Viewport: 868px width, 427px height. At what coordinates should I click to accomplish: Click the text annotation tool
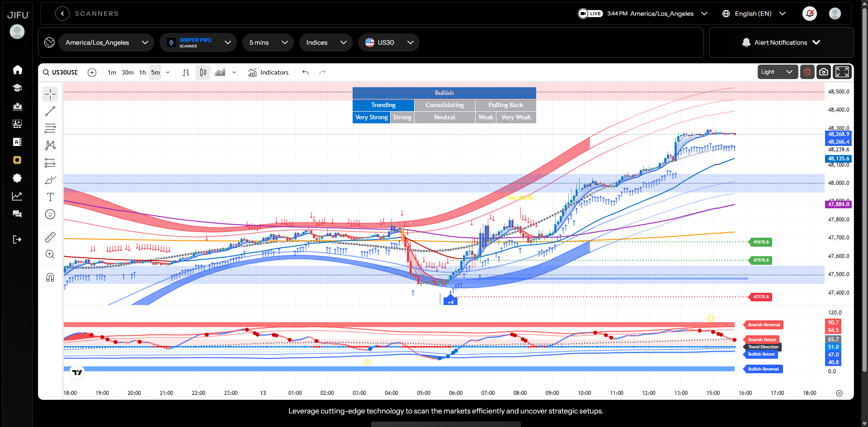(50, 197)
